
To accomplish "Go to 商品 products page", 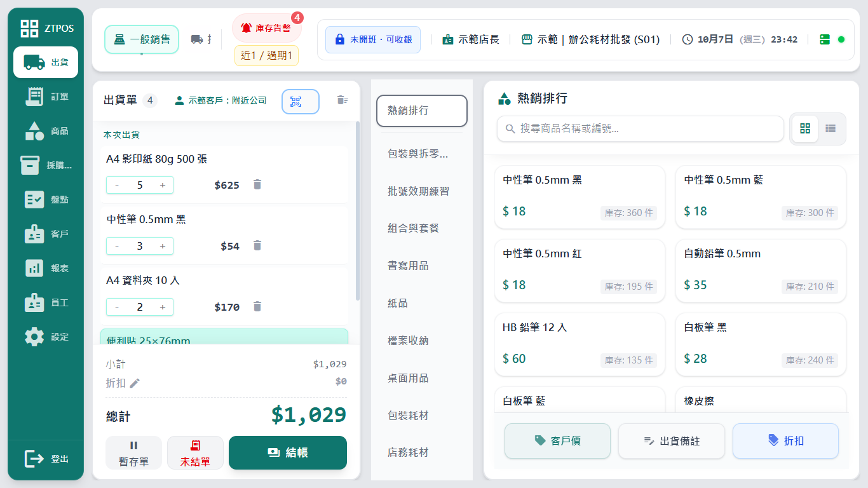I will (x=46, y=131).
